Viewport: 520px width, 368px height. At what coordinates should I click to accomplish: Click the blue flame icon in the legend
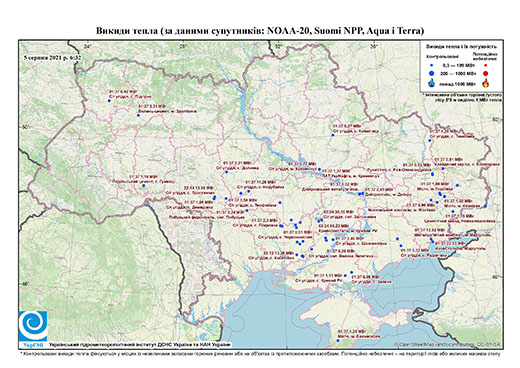432,83
